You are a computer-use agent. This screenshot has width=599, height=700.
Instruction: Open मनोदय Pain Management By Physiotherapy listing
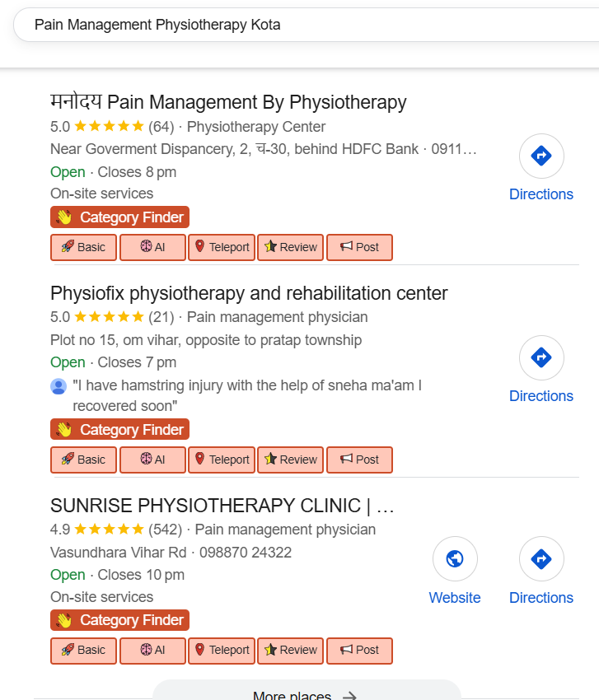pyautogui.click(x=228, y=102)
